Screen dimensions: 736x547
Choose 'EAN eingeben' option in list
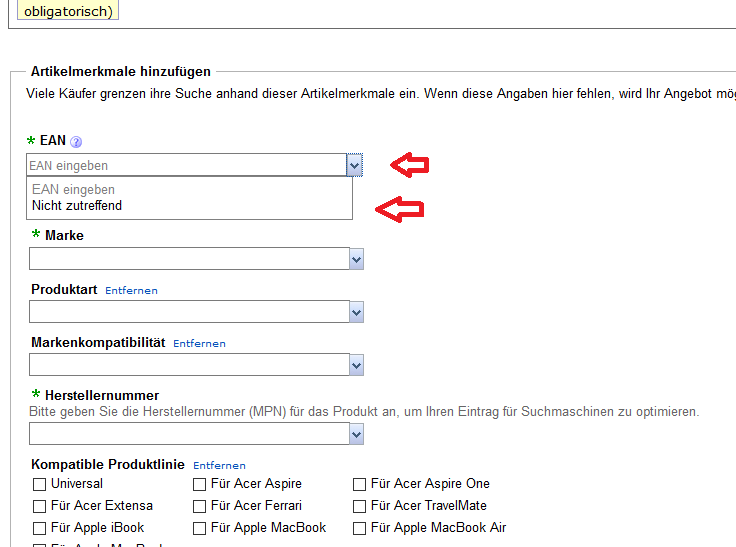point(73,189)
